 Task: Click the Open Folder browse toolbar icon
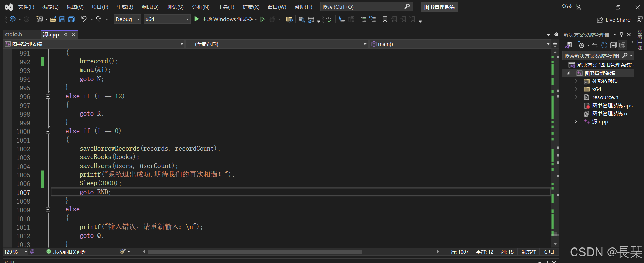(289, 19)
